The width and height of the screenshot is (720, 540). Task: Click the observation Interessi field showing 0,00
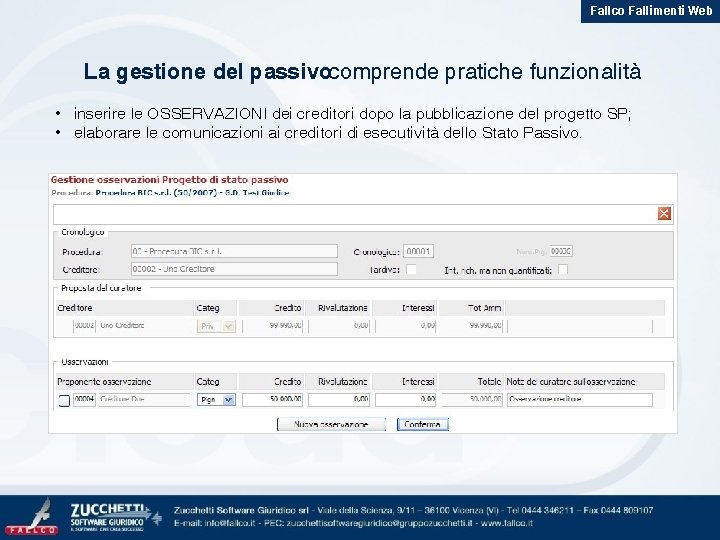point(405,399)
